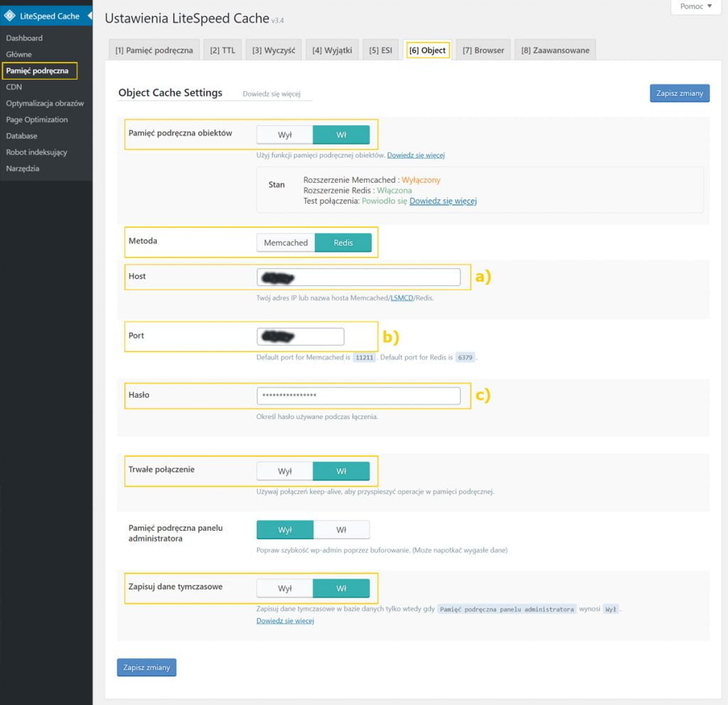Open Database sidebar item
The height and width of the screenshot is (705, 728).
point(21,136)
